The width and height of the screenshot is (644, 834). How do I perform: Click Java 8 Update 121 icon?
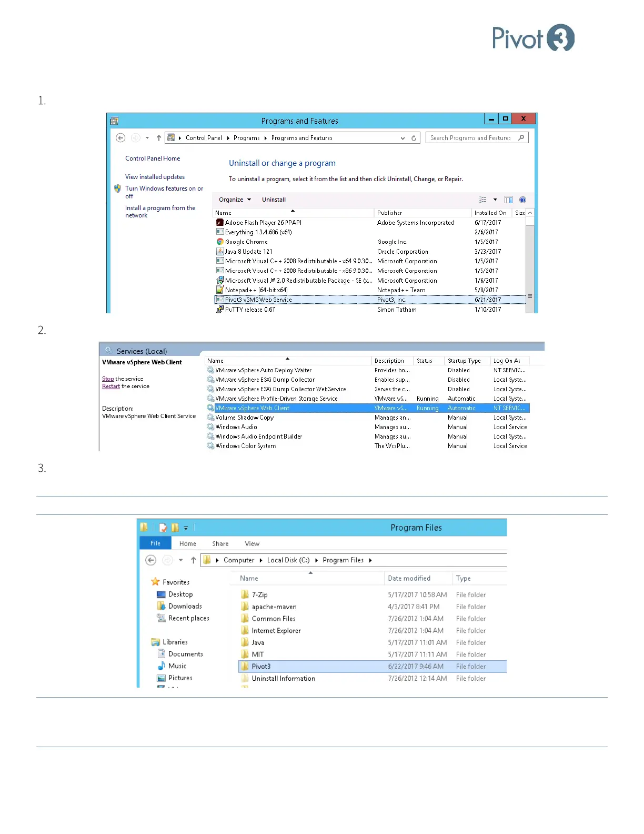(x=220, y=252)
